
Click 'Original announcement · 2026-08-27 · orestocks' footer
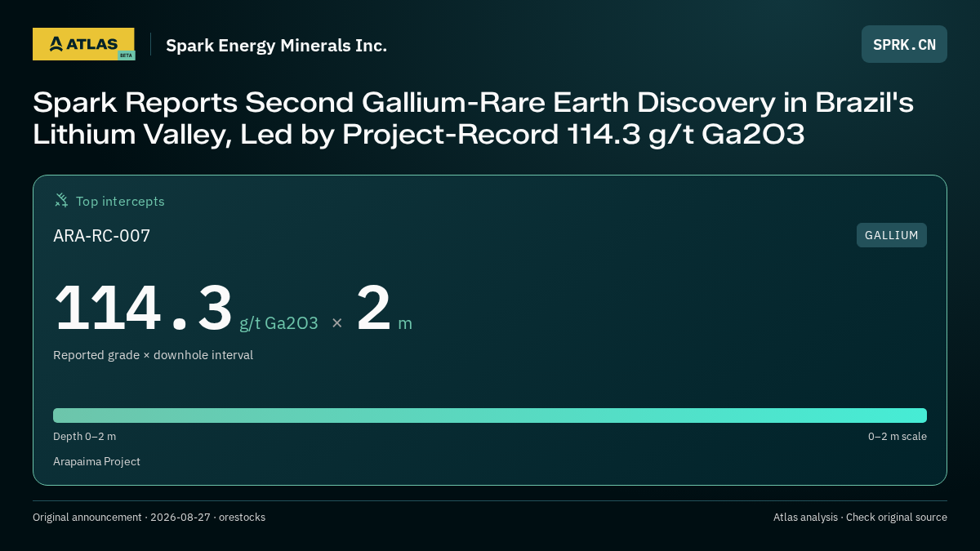coord(149,517)
